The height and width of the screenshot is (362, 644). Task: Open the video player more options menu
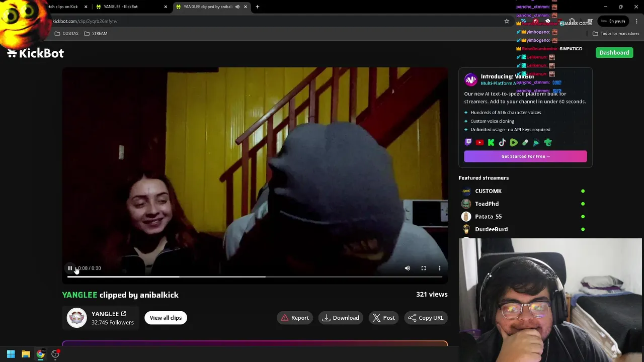pyautogui.click(x=440, y=268)
